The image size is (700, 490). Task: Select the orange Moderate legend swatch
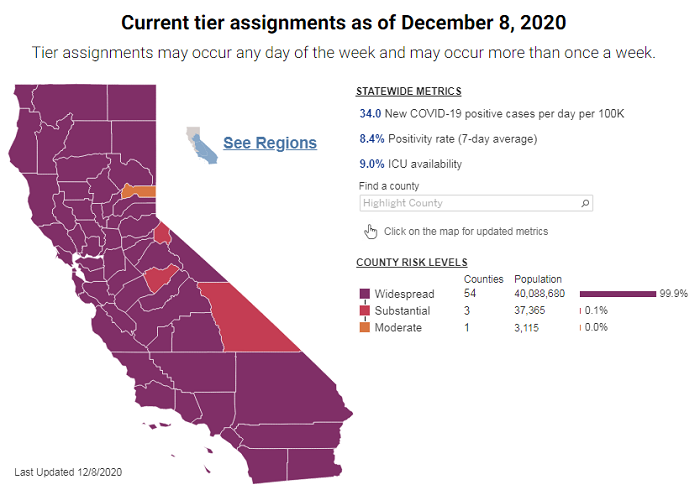(x=364, y=328)
